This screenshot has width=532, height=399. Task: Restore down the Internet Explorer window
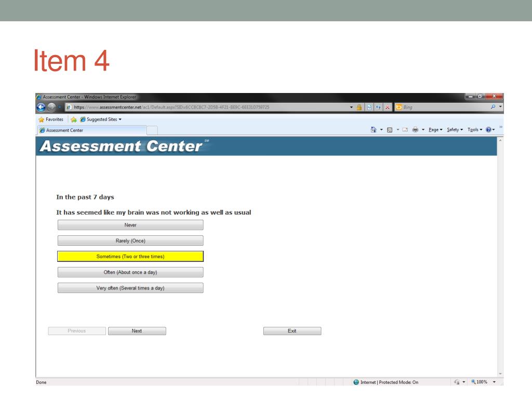point(480,96)
